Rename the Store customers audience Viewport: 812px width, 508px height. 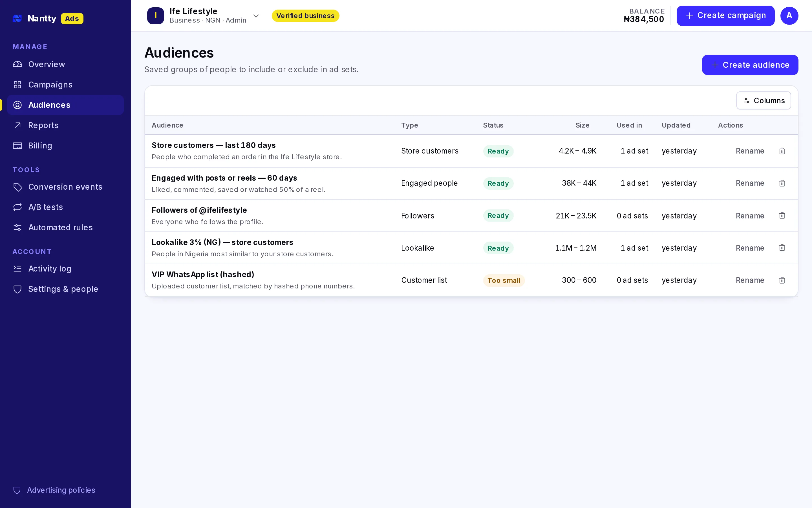click(x=750, y=151)
